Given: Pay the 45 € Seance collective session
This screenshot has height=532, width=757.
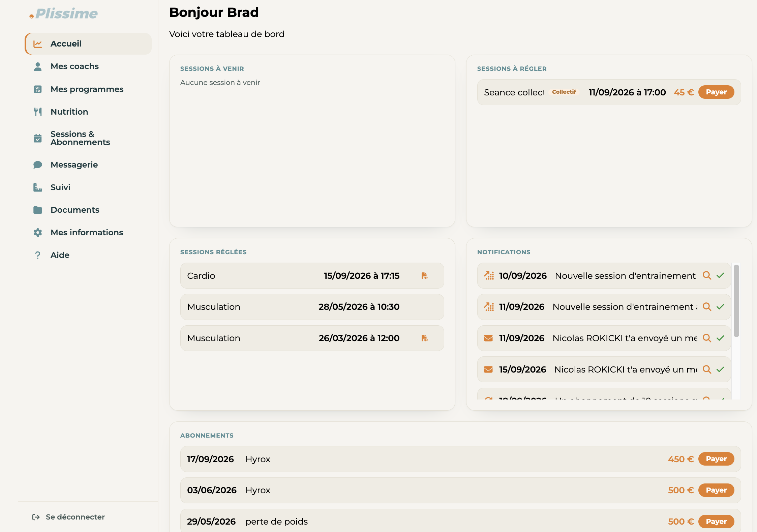Looking at the screenshot, I should [716, 92].
